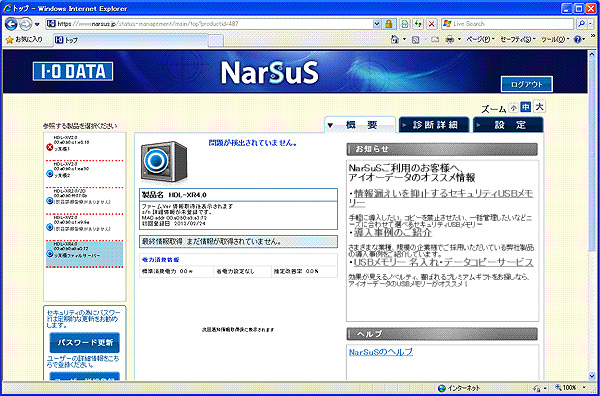Click the I-O DATA logo
This screenshot has height=396, width=600.
pos(73,72)
